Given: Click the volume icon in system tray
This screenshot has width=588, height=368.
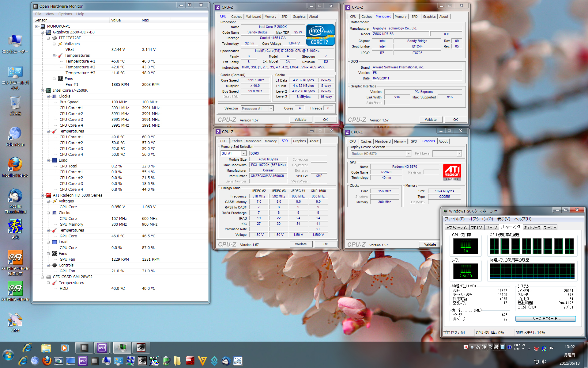Looking at the screenshot, I should pos(544,362).
